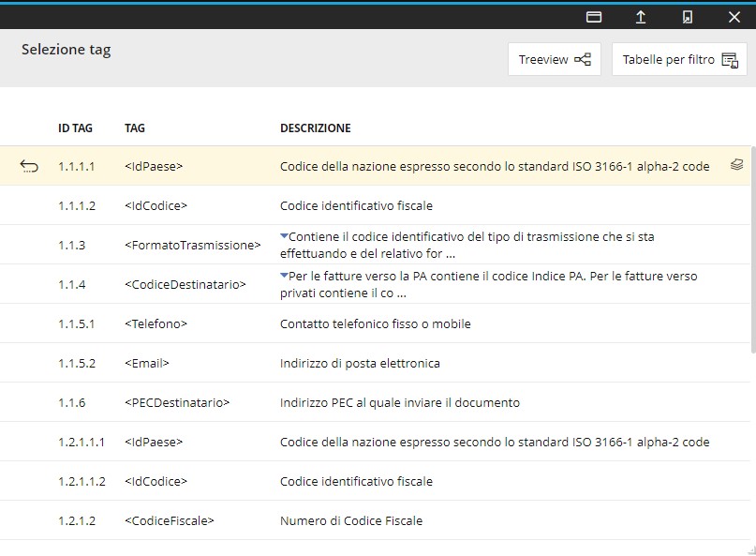756x556 pixels.
Task: Click the return arrow on the IdPaese row
Action: pos(29,167)
